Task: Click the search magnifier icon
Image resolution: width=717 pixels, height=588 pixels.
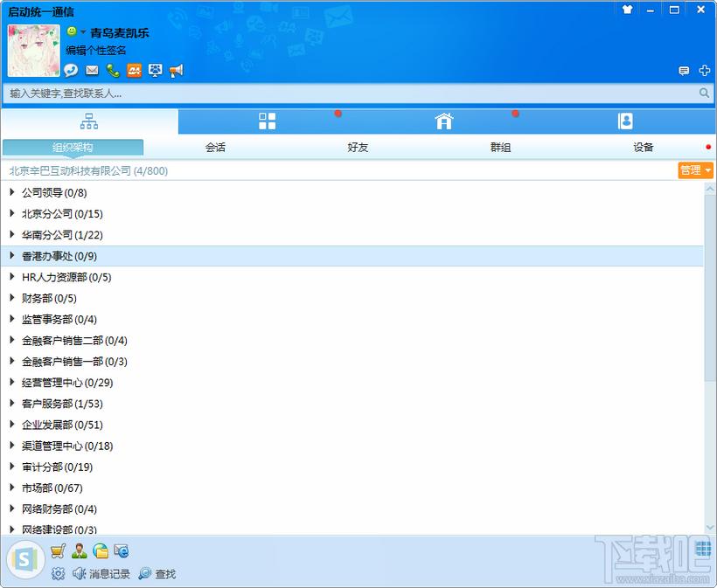Action: (704, 93)
